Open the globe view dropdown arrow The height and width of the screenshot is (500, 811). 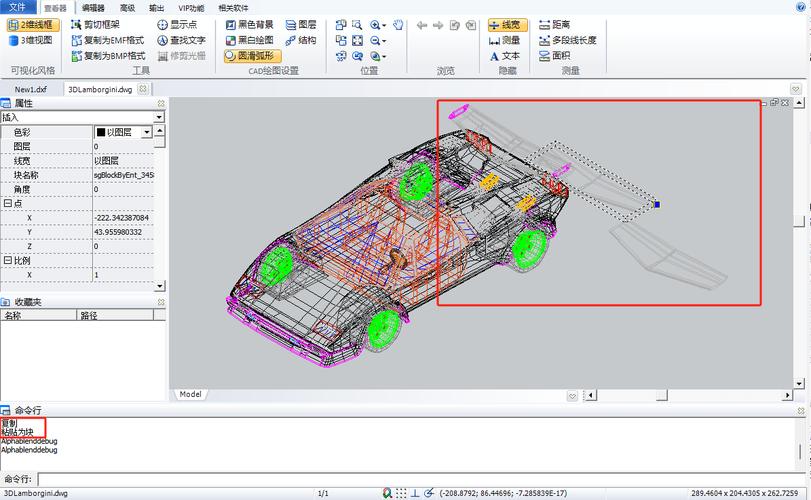pos(384,56)
